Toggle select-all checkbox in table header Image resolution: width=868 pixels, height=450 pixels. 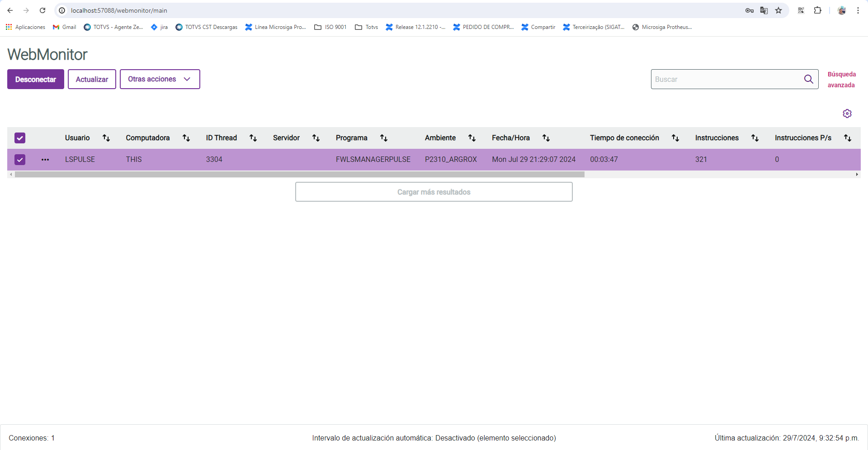20,138
